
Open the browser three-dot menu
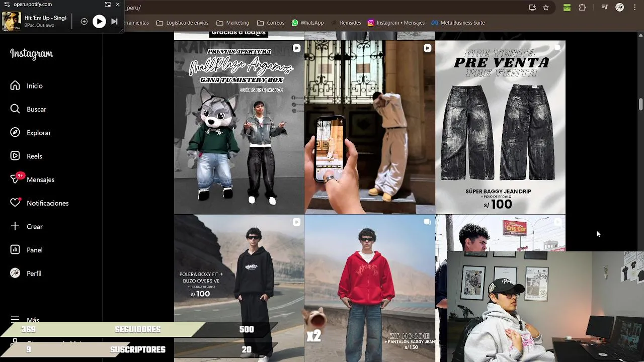(x=634, y=8)
